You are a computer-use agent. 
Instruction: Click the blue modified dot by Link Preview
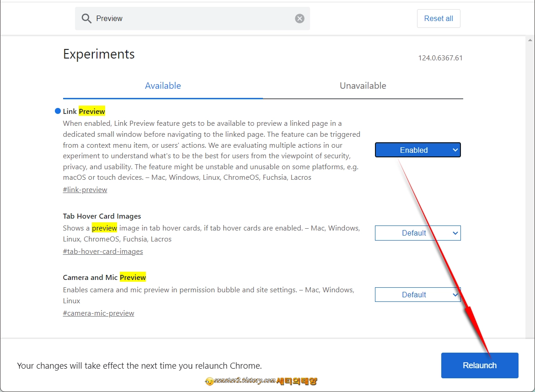coord(58,111)
